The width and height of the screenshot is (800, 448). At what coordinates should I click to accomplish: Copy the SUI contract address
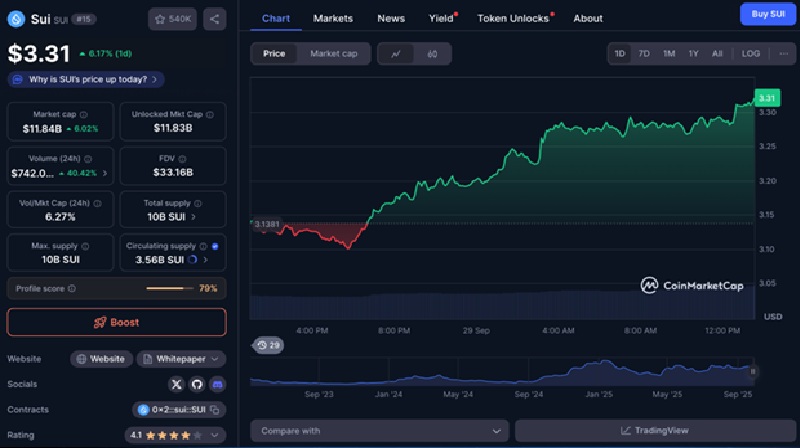(x=217, y=409)
